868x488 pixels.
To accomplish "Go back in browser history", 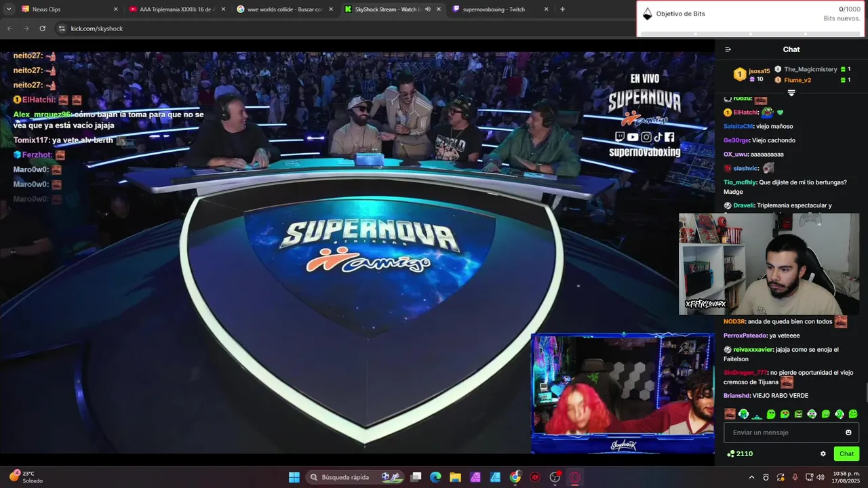I will [x=9, y=28].
